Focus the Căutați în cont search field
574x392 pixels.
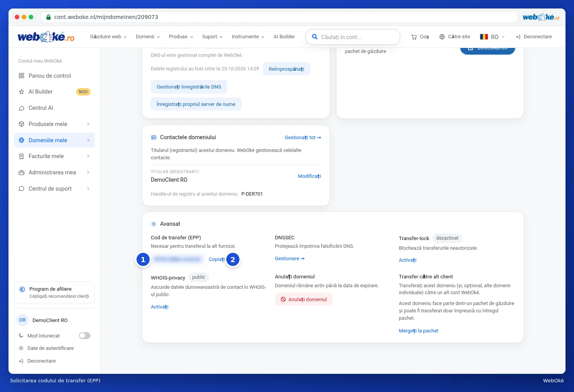(x=353, y=37)
